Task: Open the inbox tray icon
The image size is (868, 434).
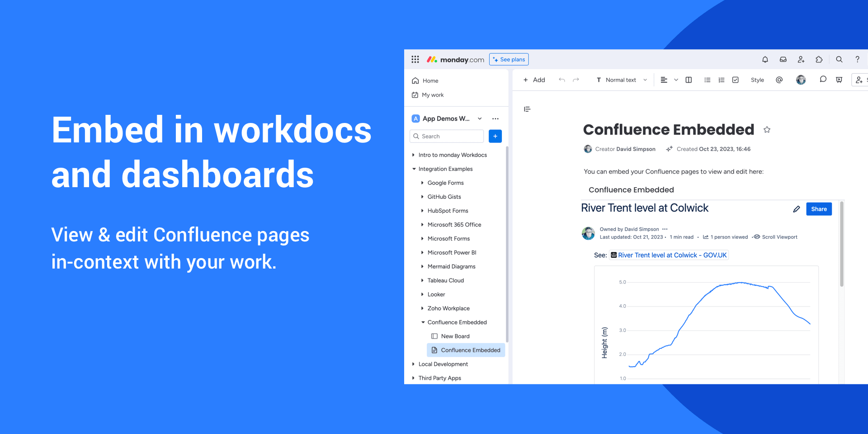Action: [783, 59]
